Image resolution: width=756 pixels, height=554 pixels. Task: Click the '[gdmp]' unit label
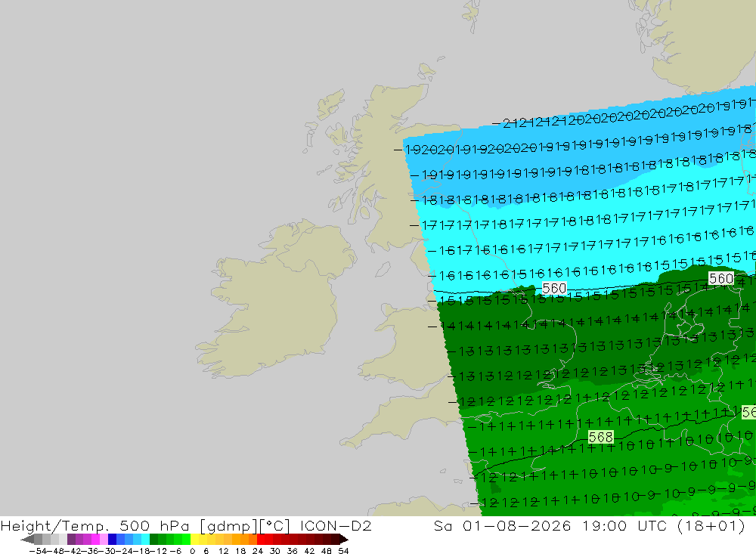pyautogui.click(x=228, y=526)
